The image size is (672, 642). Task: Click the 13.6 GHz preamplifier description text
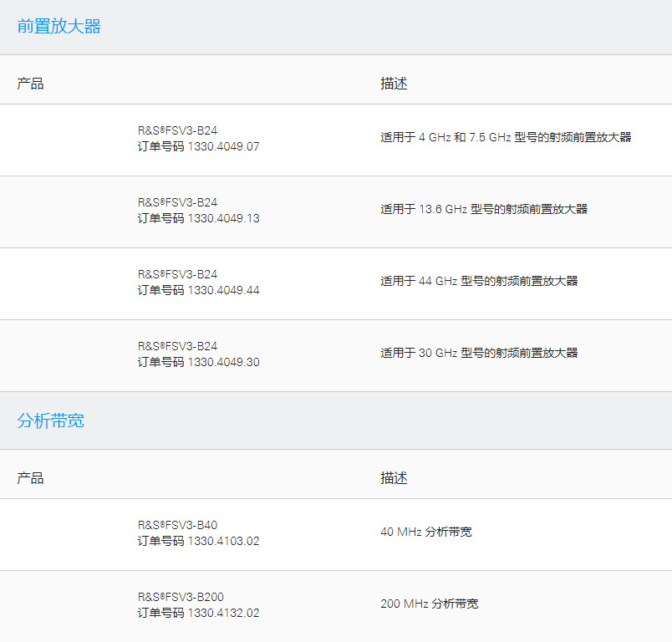pos(485,209)
